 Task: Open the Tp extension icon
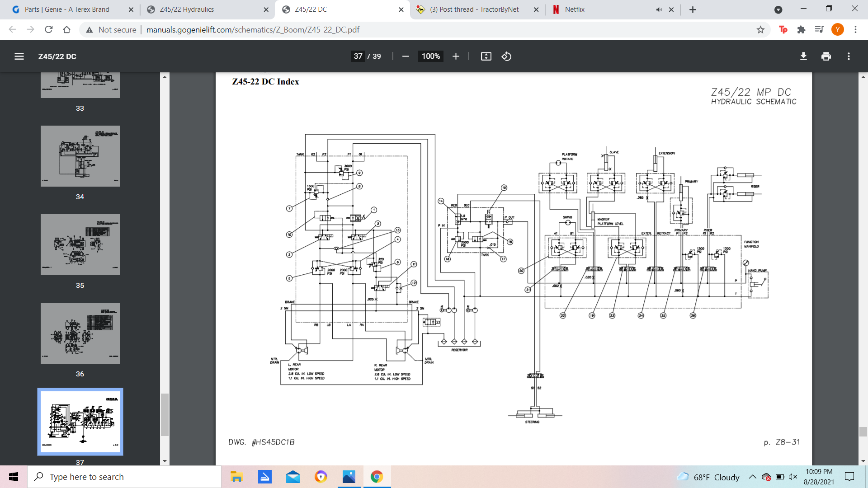783,29
